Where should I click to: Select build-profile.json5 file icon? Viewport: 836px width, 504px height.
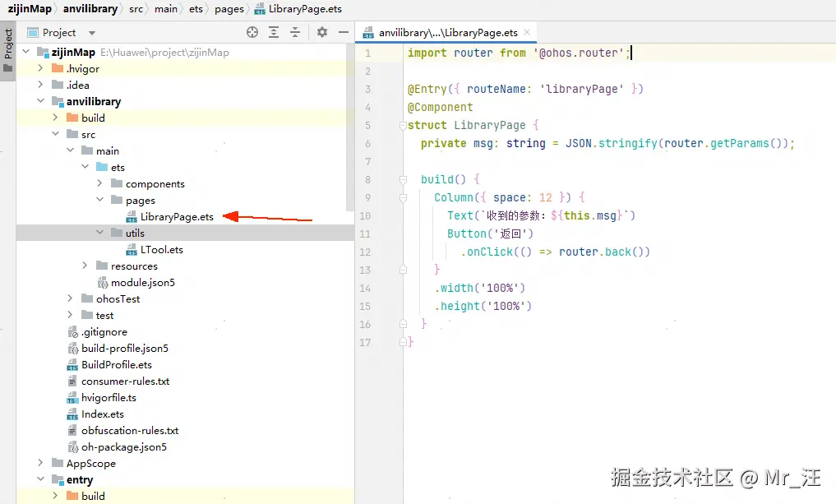72,349
